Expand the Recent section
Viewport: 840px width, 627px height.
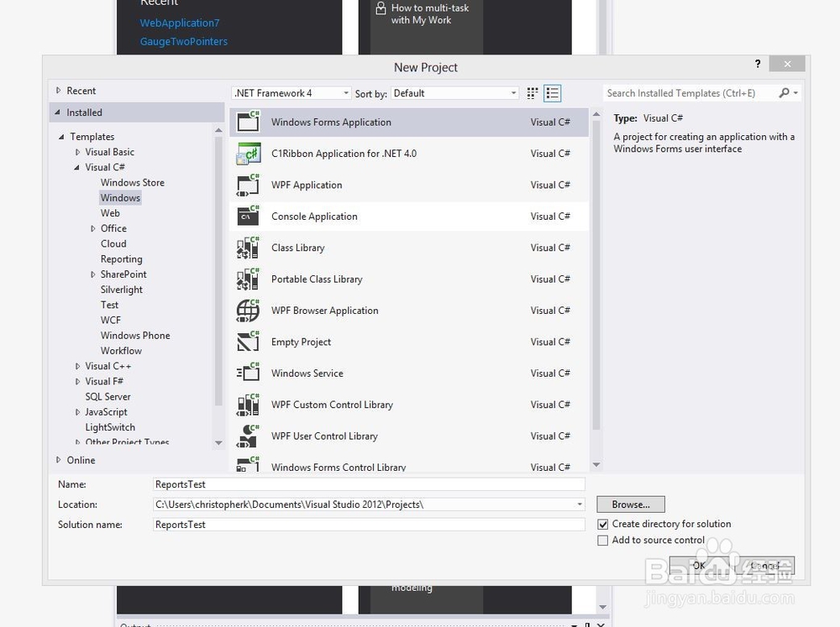[x=59, y=91]
